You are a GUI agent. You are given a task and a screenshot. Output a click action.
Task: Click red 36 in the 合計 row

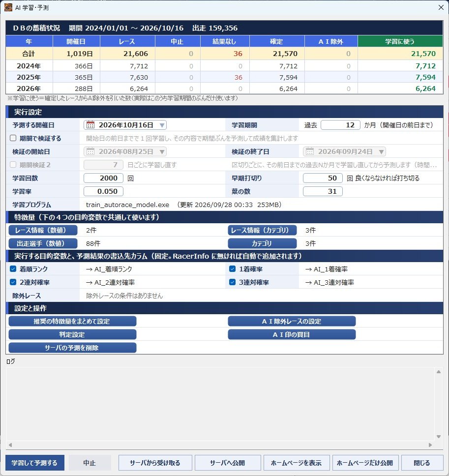tap(238, 54)
